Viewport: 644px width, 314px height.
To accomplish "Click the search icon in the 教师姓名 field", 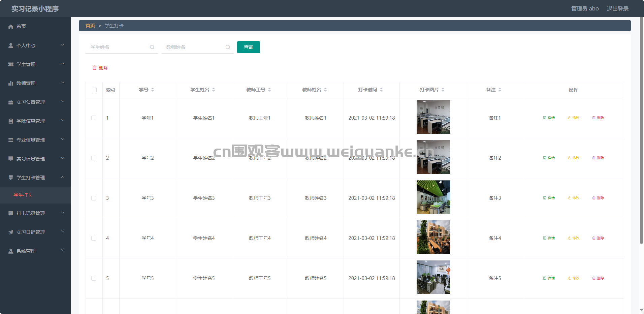I will click(x=228, y=47).
